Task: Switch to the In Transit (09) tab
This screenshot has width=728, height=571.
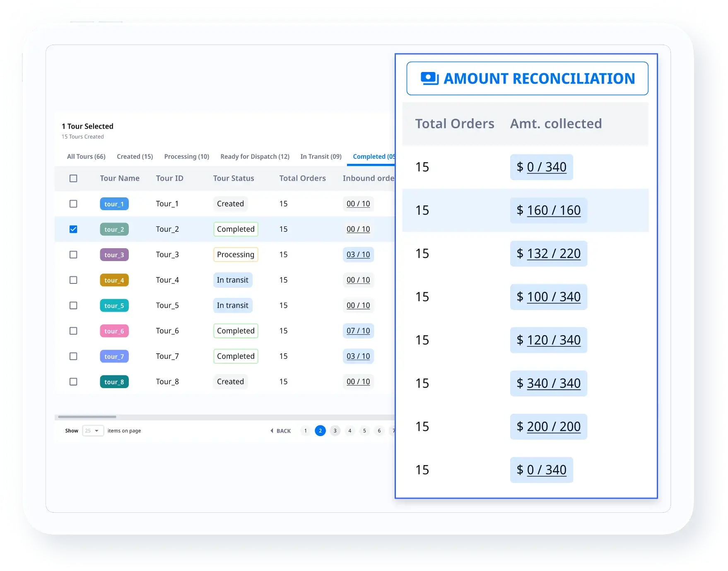Action: pyautogui.click(x=321, y=156)
